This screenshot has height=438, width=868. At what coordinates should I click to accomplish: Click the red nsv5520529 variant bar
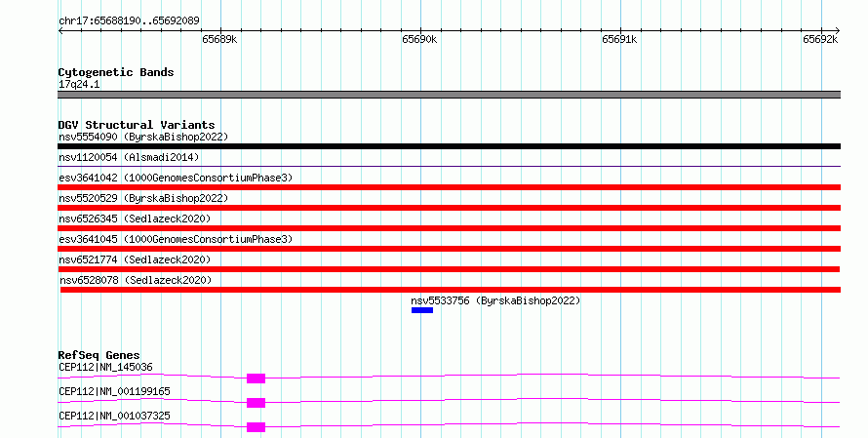click(x=449, y=208)
